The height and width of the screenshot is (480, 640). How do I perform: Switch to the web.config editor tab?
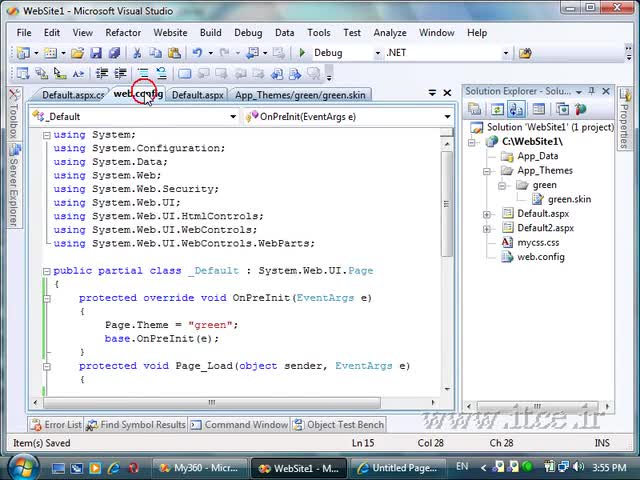(138, 94)
